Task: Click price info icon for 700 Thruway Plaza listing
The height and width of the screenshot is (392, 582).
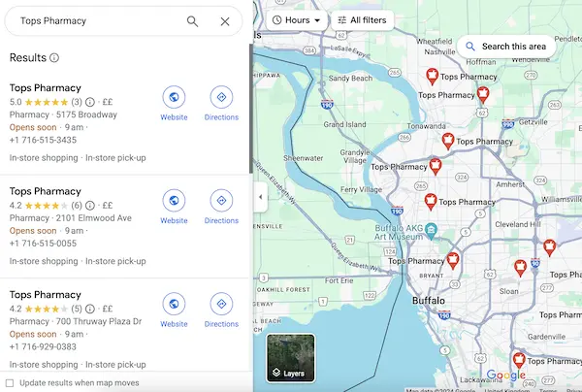Action: [90, 309]
